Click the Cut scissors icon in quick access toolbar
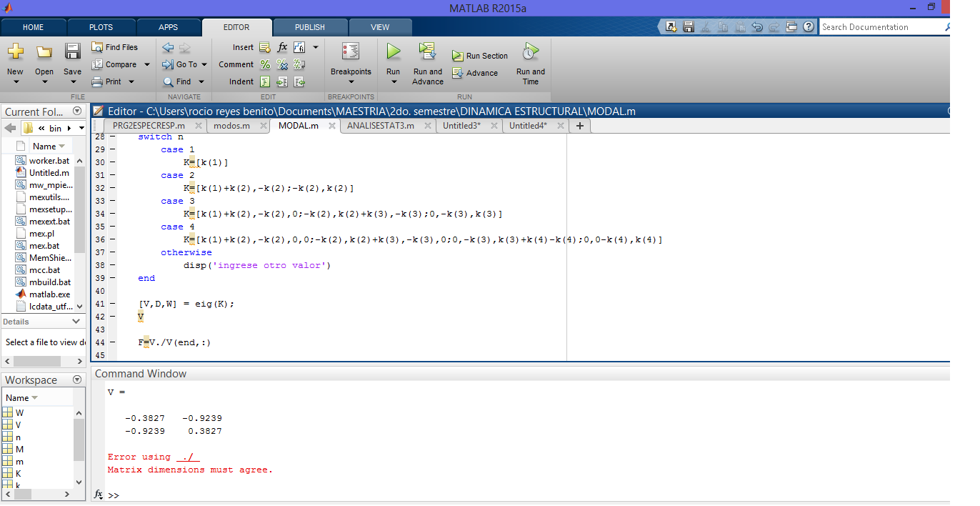980x506 pixels. [x=706, y=26]
